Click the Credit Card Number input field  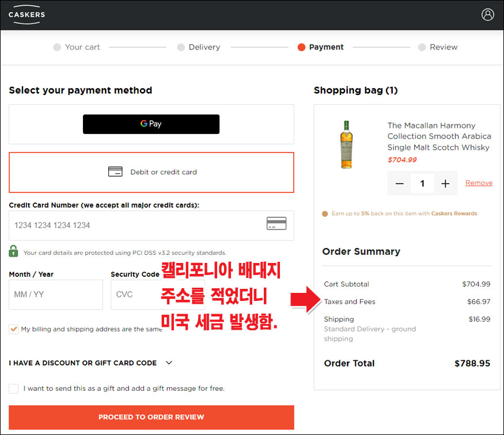pos(151,226)
